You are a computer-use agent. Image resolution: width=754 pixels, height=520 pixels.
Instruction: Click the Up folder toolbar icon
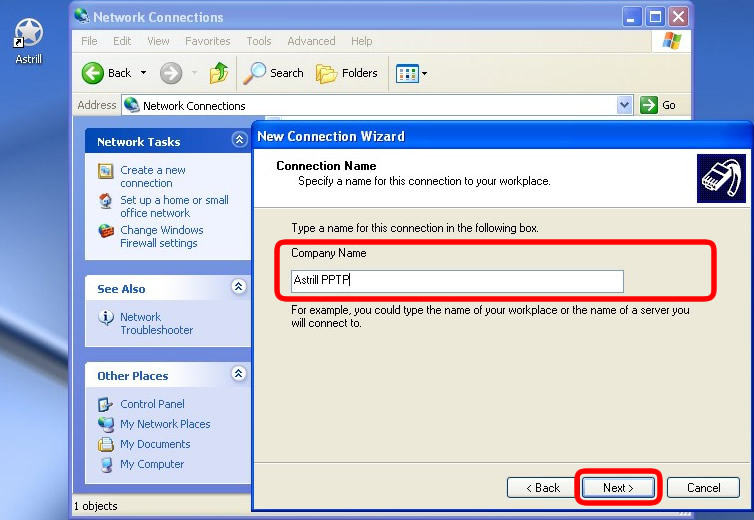(219, 73)
